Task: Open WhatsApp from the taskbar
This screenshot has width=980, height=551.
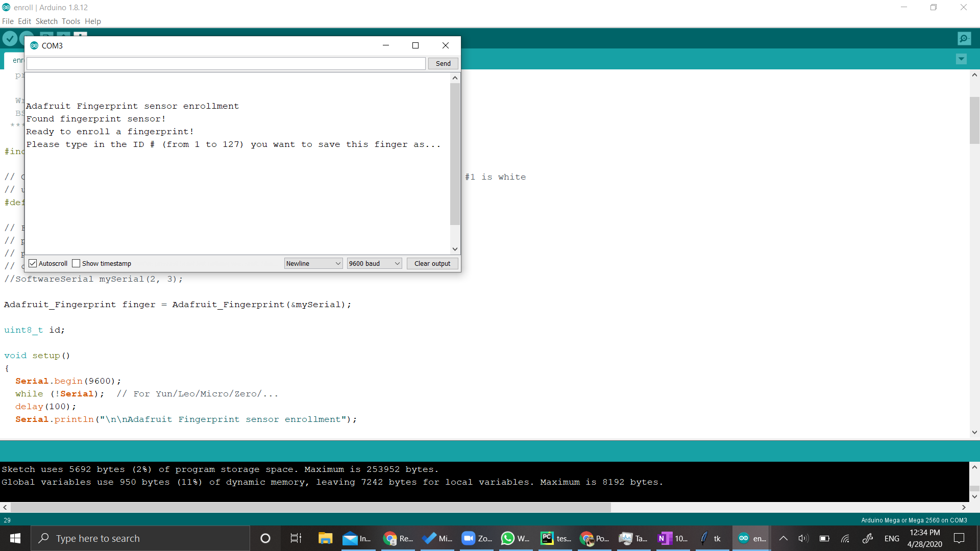Action: click(514, 538)
